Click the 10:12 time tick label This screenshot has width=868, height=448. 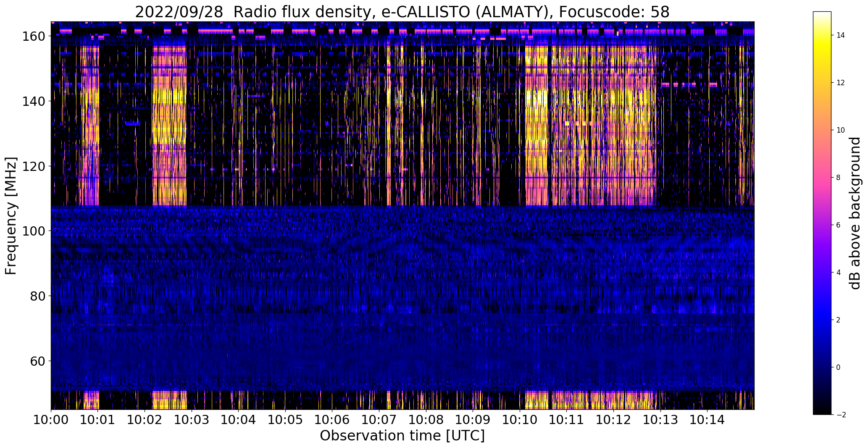click(x=613, y=420)
